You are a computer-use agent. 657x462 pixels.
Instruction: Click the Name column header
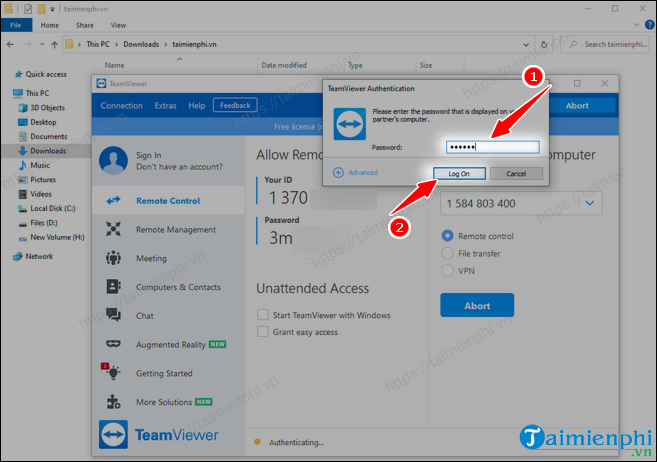114,65
